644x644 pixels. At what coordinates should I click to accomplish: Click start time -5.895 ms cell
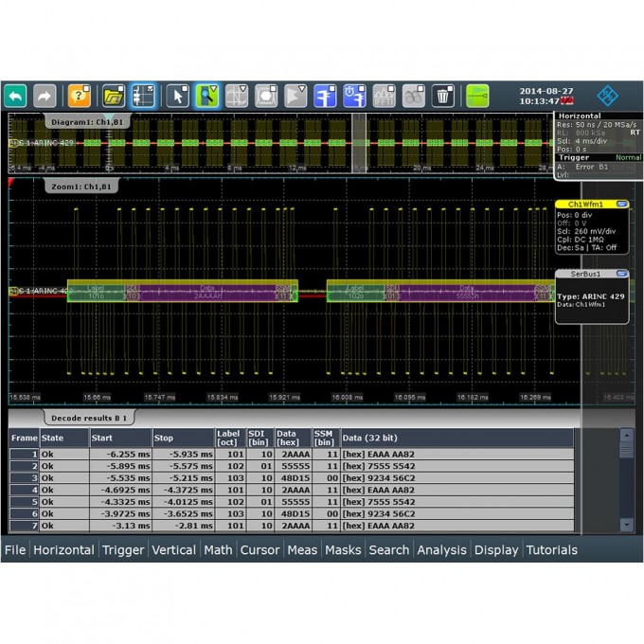(121, 466)
